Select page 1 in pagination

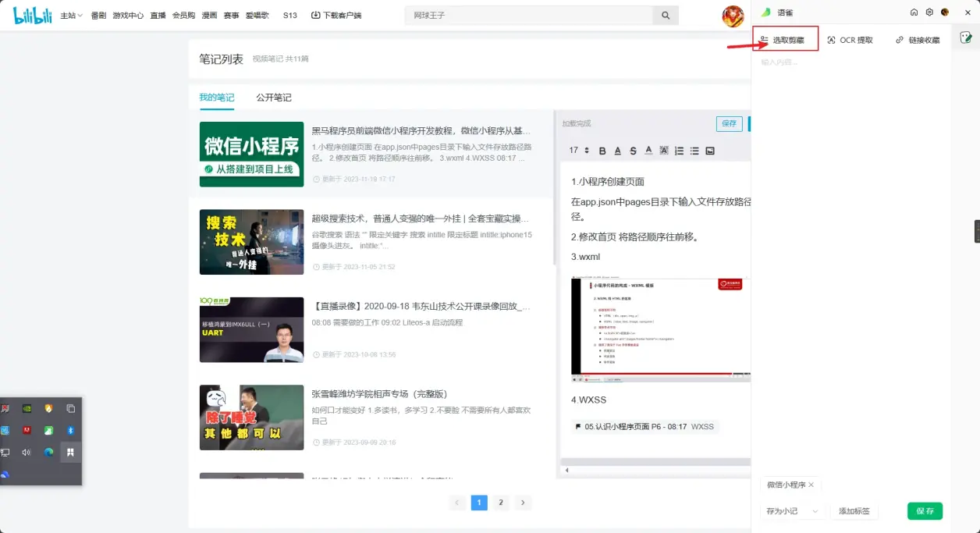click(x=479, y=503)
